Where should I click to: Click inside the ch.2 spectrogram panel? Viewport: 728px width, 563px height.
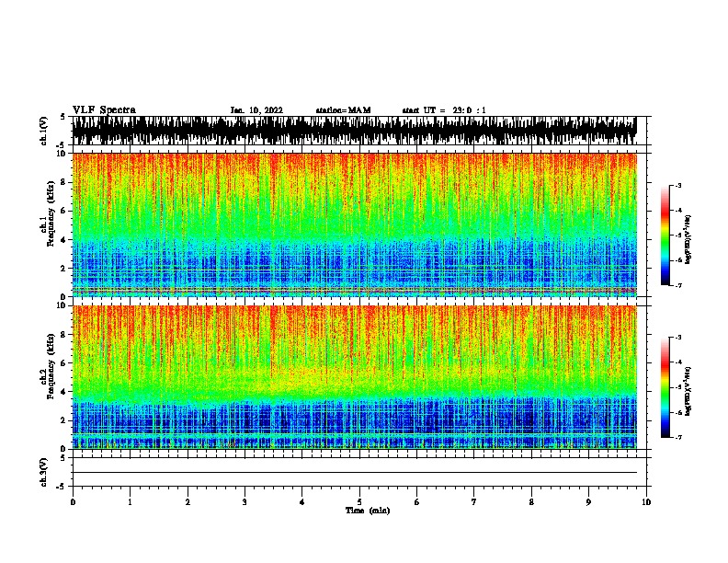[354, 377]
